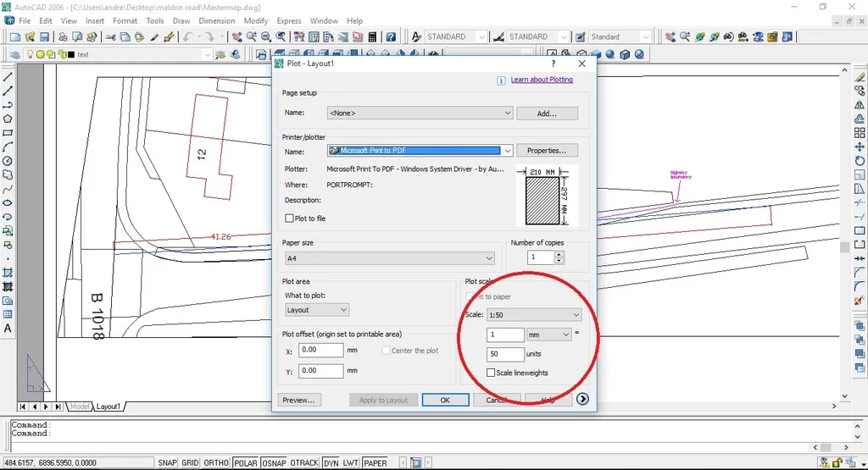Enable the Plot to file checkbox
868x470 pixels.
pyautogui.click(x=289, y=218)
